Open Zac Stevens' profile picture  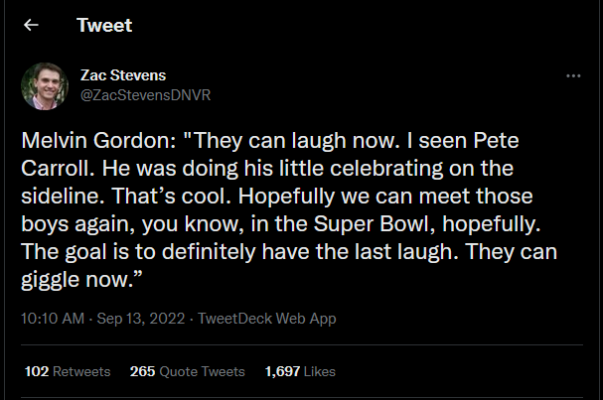tap(45, 86)
